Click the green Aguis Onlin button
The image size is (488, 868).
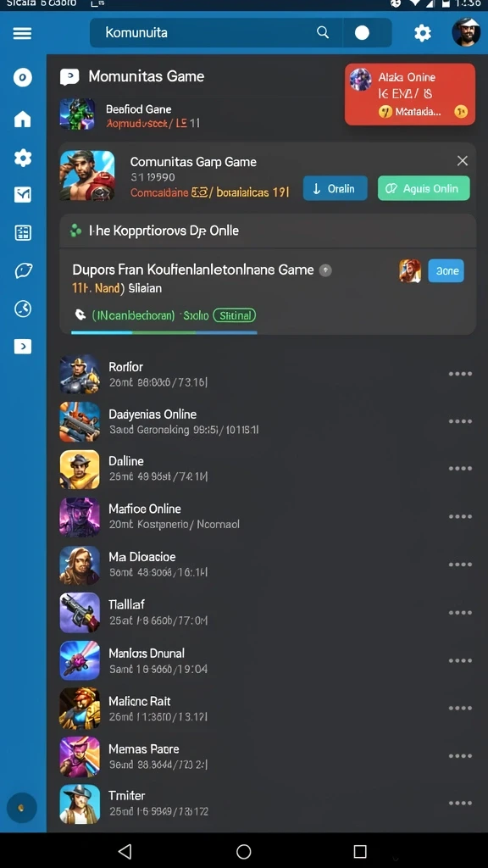(x=424, y=188)
